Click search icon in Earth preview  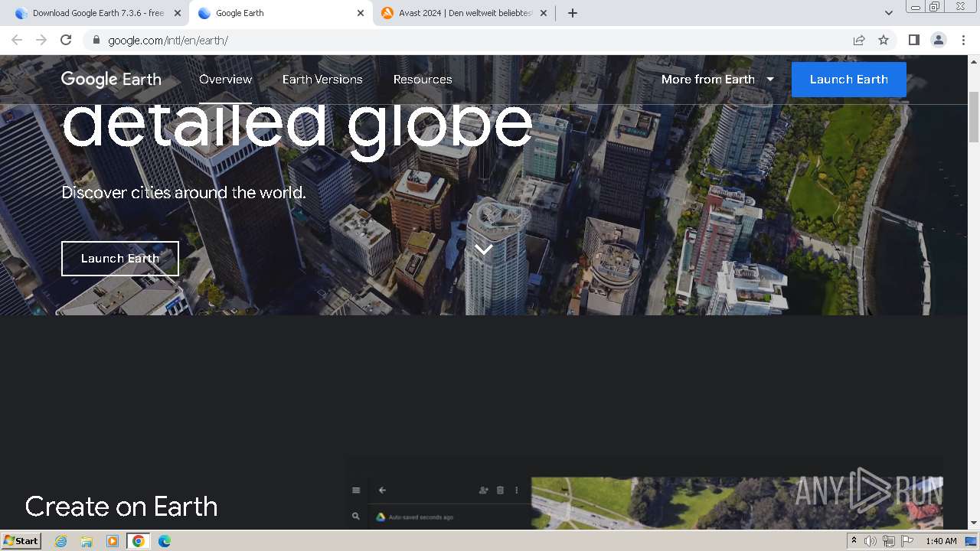click(x=356, y=517)
